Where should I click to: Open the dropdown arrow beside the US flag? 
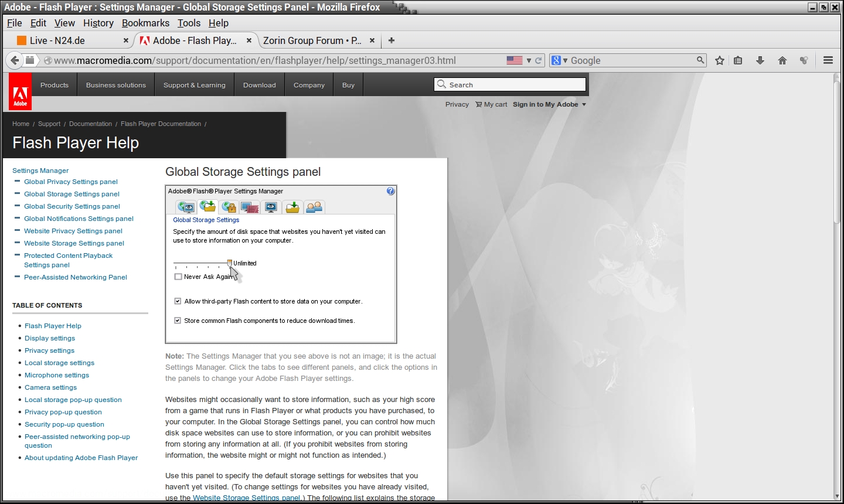click(x=528, y=60)
